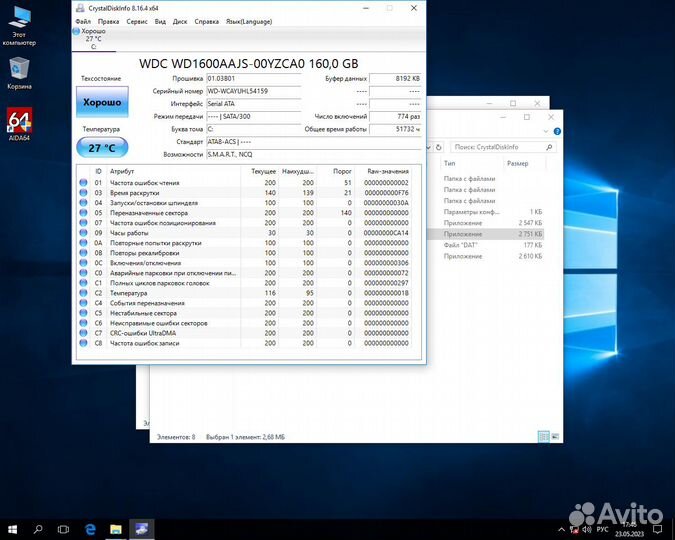This screenshot has width=675, height=540.
Task: Open the AIDA64 desktop shortcut
Action: point(19,124)
